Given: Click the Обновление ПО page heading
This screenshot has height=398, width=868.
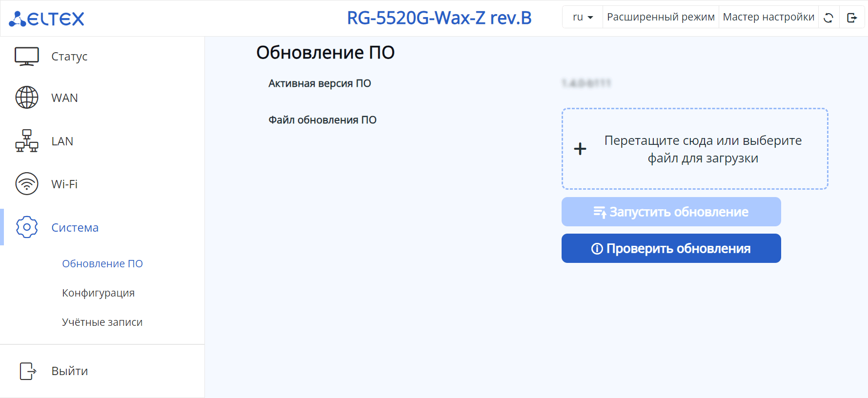Looking at the screenshot, I should tap(325, 53).
